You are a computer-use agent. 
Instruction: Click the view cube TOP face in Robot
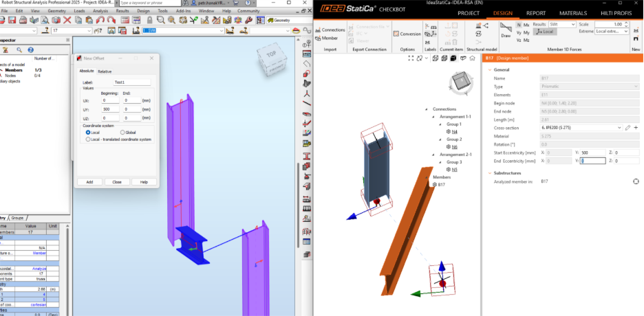click(271, 54)
